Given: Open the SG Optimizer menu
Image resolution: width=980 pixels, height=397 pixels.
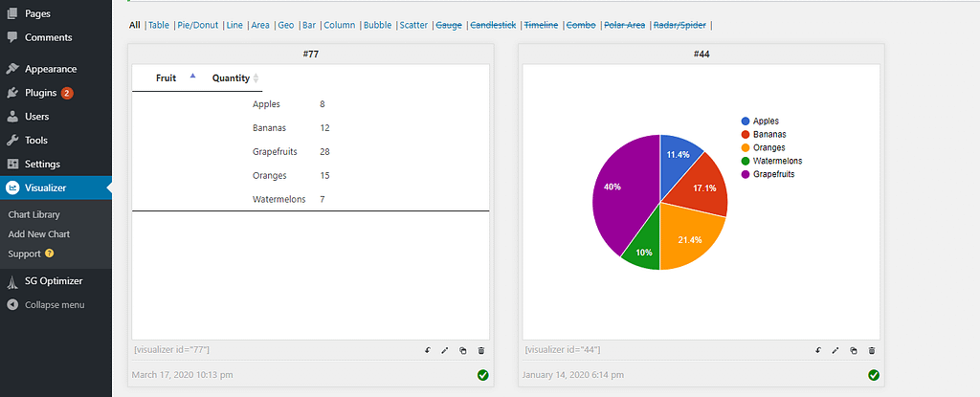Looking at the screenshot, I should pos(56,281).
